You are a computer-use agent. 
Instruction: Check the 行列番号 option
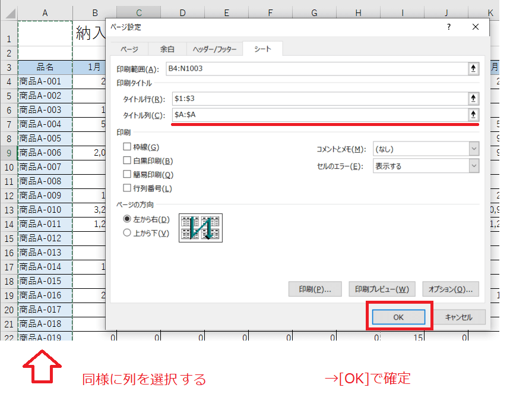(128, 188)
